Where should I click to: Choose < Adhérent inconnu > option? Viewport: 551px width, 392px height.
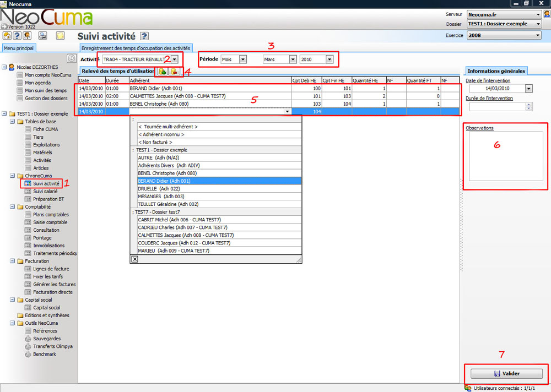coord(219,134)
